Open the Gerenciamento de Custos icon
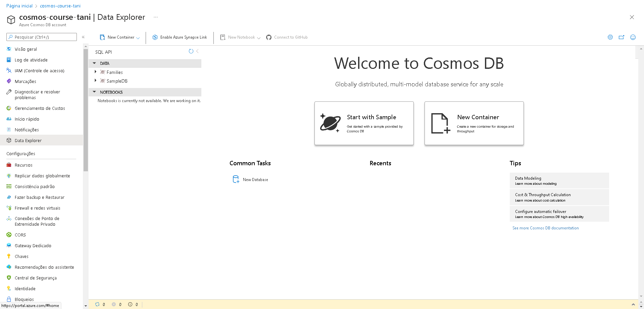644x309 pixels. coord(9,108)
